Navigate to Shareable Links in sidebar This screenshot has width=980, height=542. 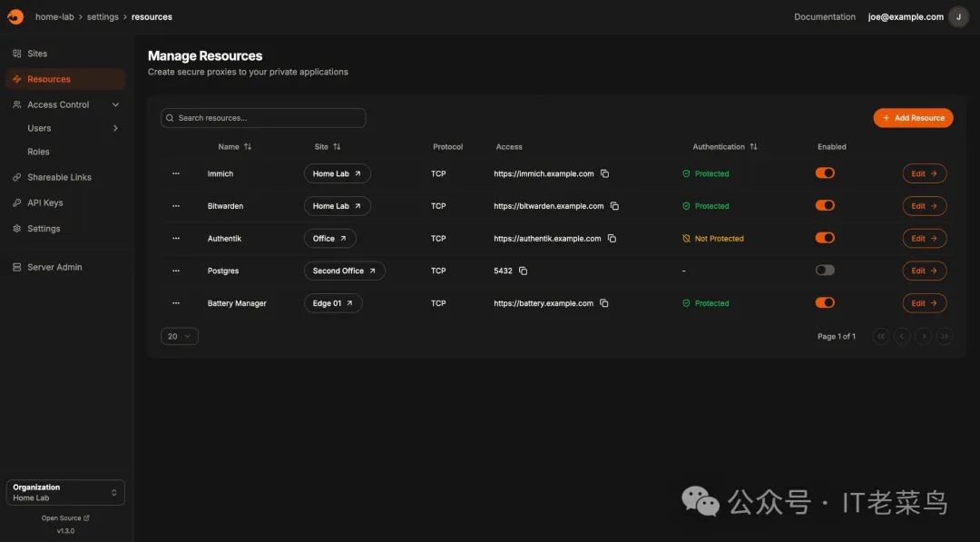(x=59, y=177)
